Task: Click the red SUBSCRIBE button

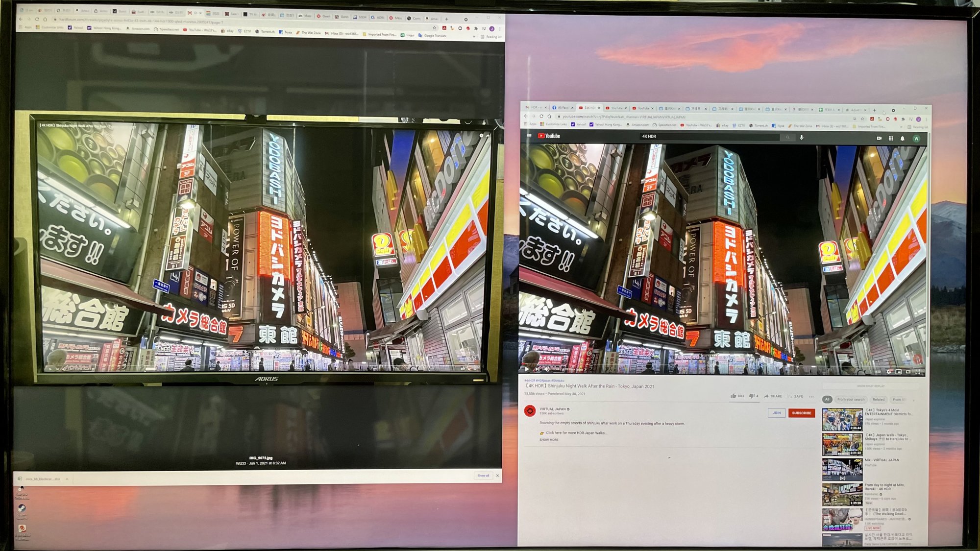Action: (802, 413)
